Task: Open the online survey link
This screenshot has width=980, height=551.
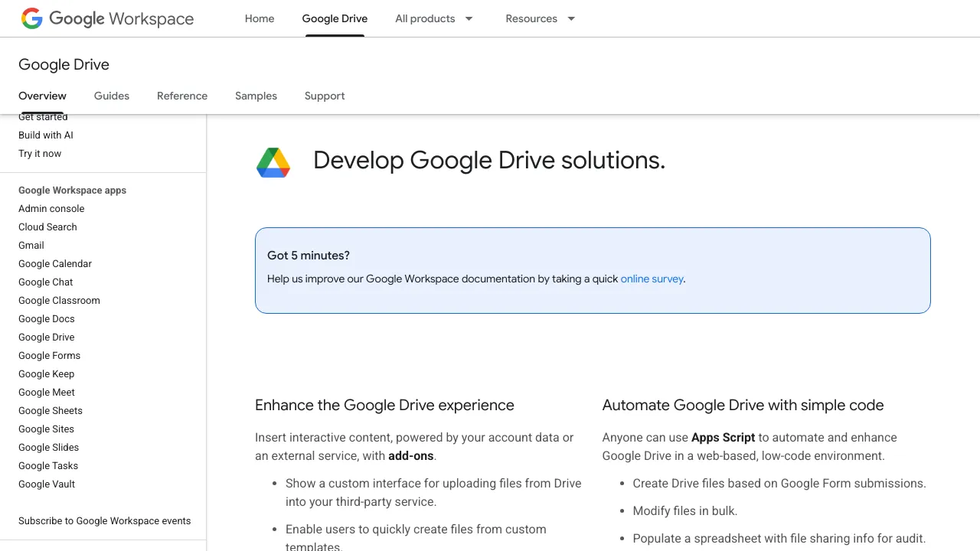Action: 652,279
